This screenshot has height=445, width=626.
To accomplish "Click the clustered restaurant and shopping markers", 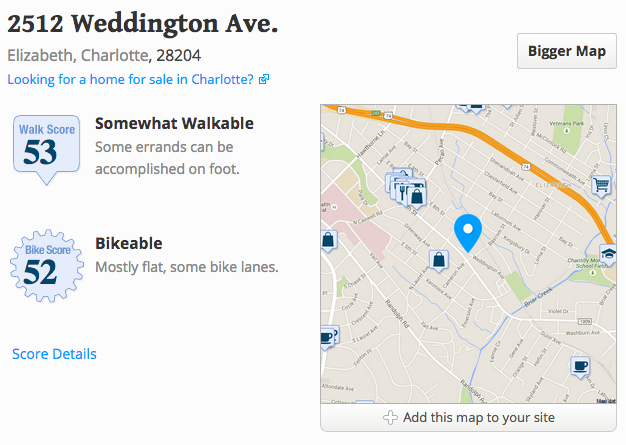I will click(406, 187).
